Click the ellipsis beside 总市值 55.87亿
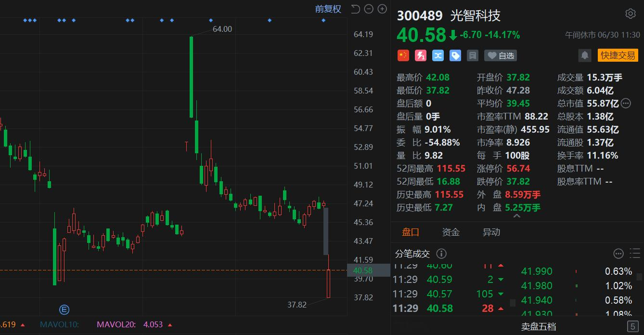 pos(626,103)
